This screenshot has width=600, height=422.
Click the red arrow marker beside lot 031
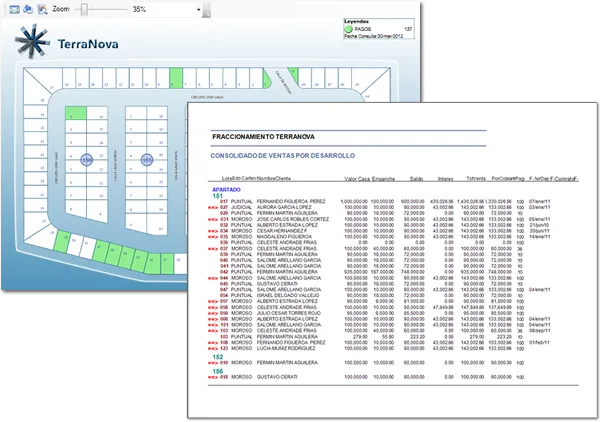[x=213, y=220]
